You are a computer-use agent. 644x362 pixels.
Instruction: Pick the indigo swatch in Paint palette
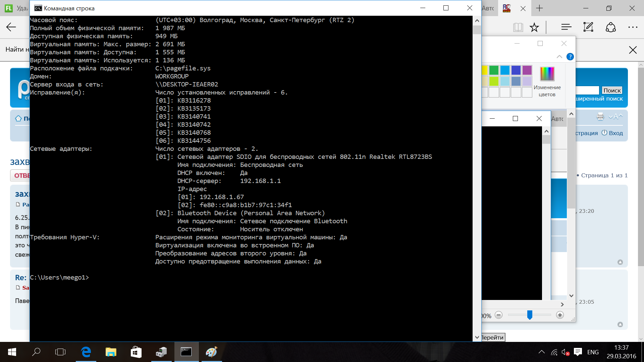(x=516, y=70)
